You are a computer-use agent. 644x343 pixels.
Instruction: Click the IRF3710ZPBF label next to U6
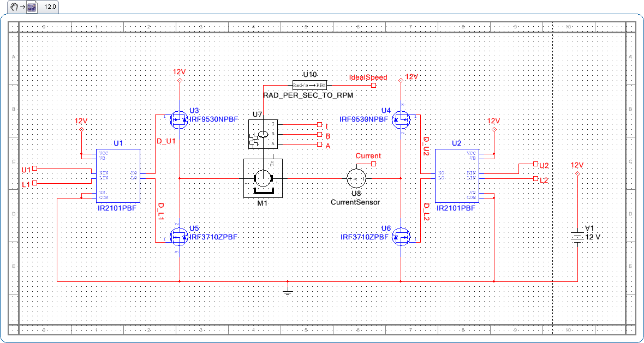tap(365, 237)
